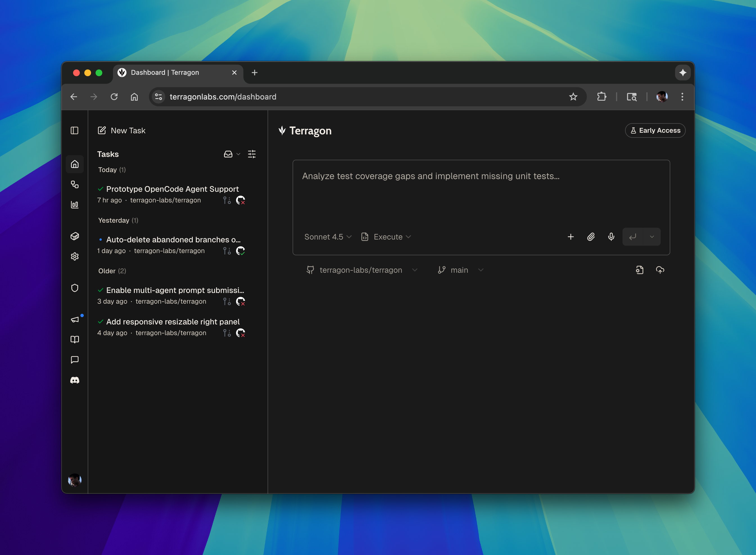
Task: Open the megaphone announcements icon
Action: click(74, 319)
